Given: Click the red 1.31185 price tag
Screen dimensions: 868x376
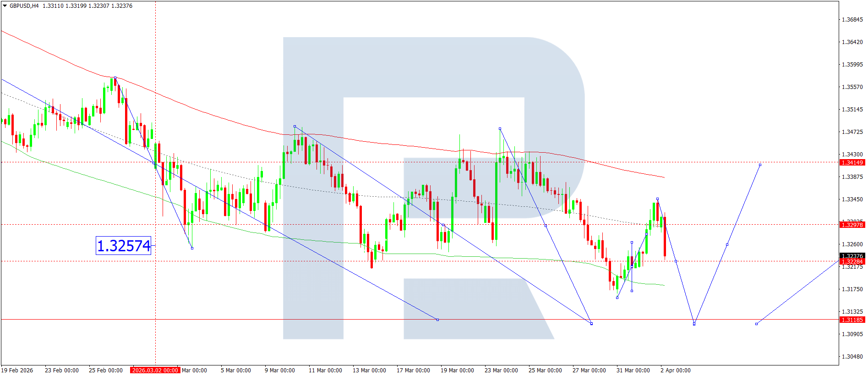Looking at the screenshot, I should 852,320.
